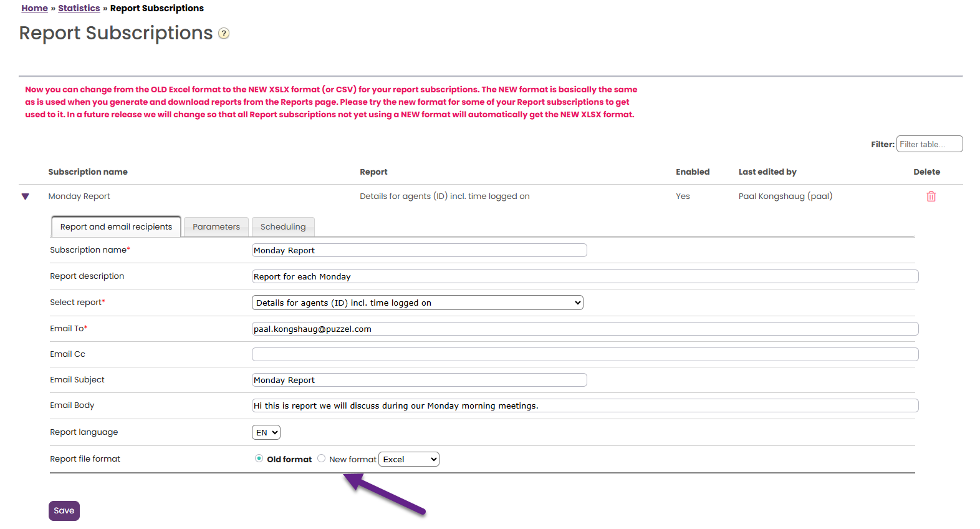Click the empty Email Cc field

click(585, 354)
